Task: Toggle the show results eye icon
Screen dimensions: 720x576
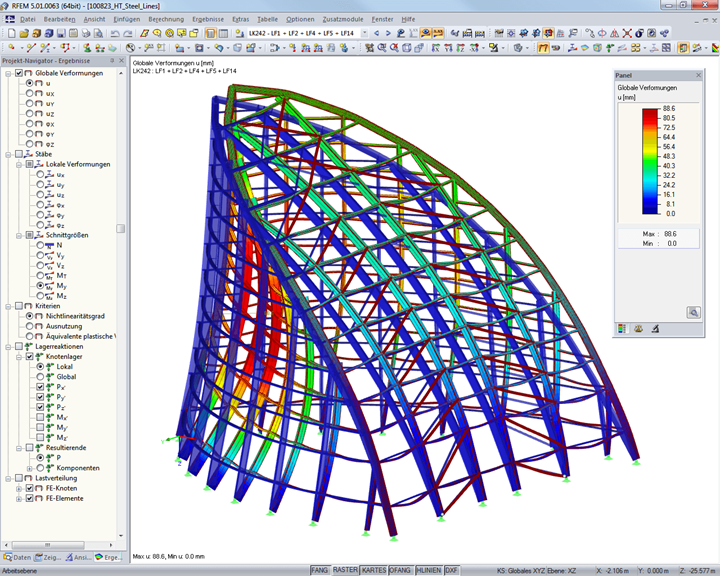Action: click(426, 33)
